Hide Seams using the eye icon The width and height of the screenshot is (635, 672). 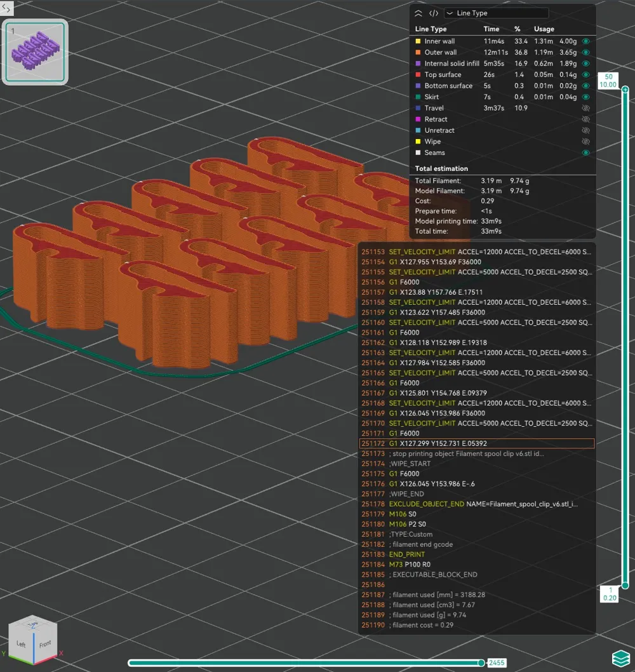tap(585, 152)
